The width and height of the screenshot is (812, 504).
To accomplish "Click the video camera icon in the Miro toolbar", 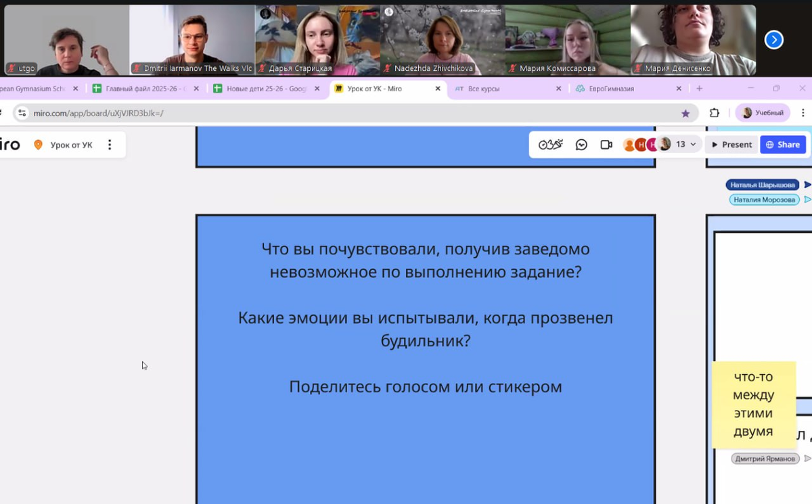I will (x=605, y=144).
